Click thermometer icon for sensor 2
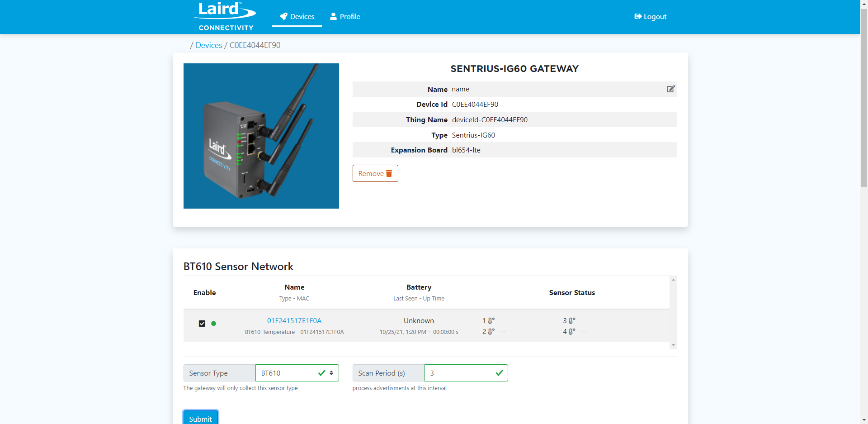The image size is (868, 424). 491,332
